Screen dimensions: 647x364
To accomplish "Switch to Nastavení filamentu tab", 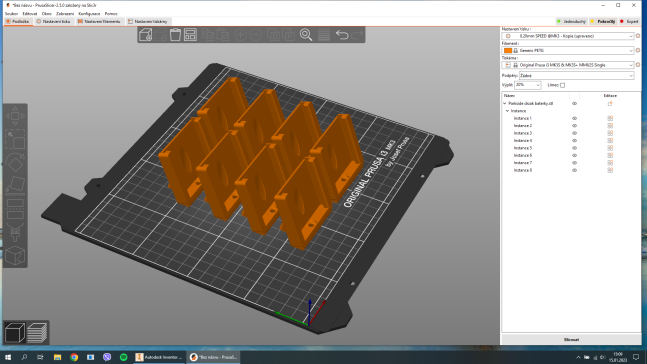I will 99,21.
